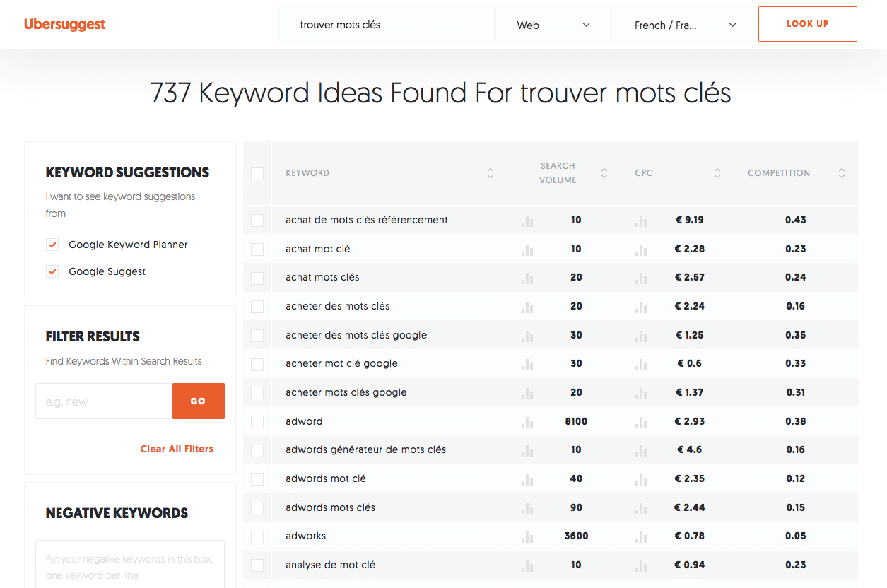Open the French / France language dropdown
Viewport: 887px width, 588px height.
tap(686, 25)
